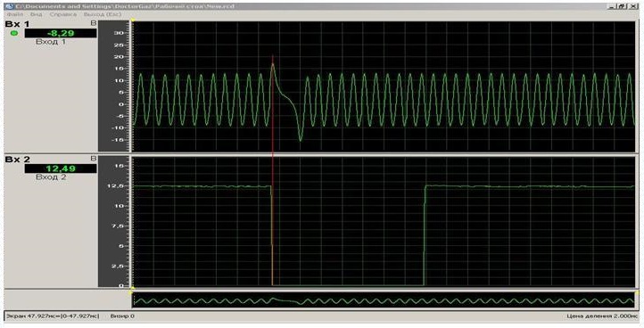This screenshot has height=328, width=644.
Task: Click the waveform overview strip at the bottom
Action: pos(384,300)
